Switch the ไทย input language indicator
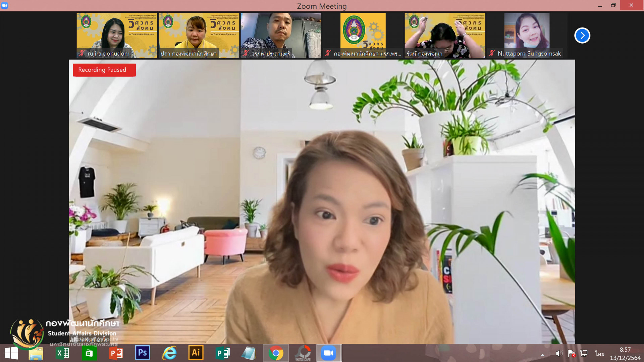The image size is (644, 362). [599, 354]
